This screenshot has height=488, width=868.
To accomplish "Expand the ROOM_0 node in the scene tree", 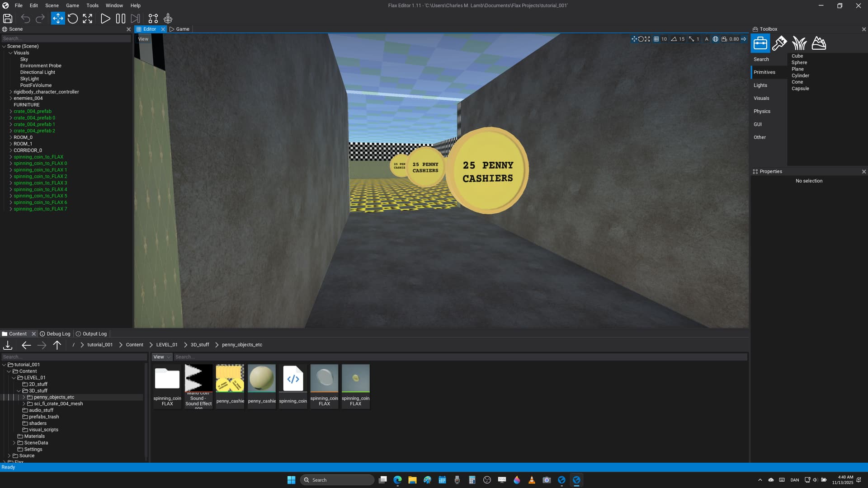I will click(11, 137).
